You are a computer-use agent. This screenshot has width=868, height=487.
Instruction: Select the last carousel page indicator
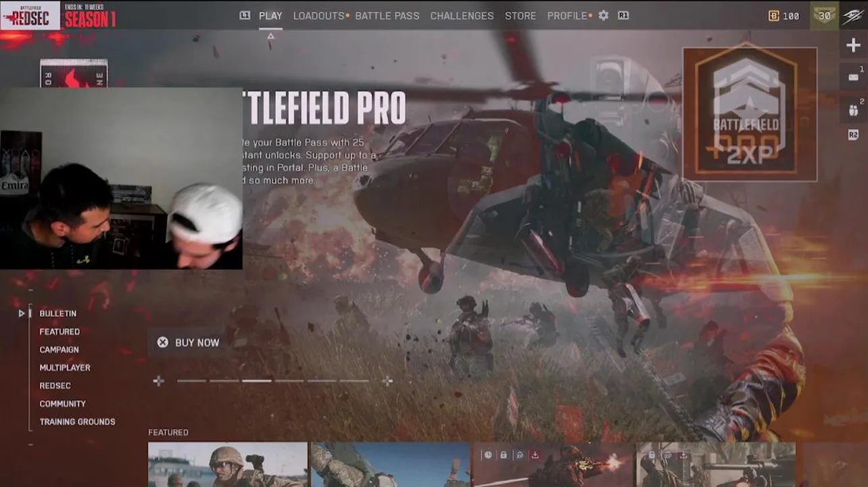[x=354, y=381]
